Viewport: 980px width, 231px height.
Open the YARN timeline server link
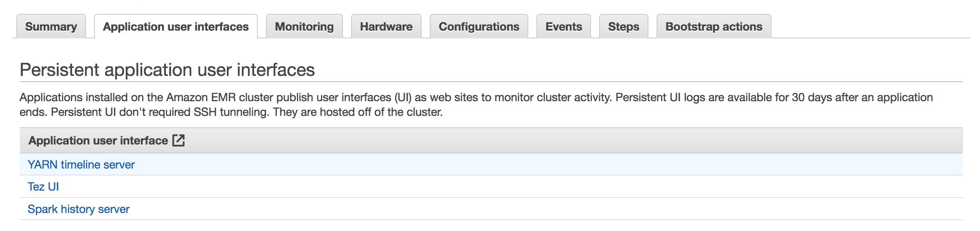(x=81, y=164)
